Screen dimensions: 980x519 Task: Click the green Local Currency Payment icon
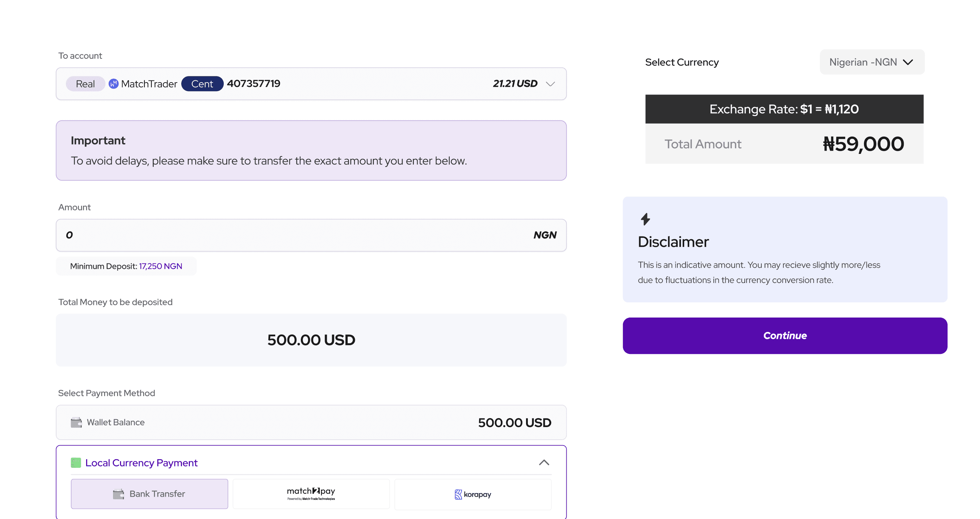(76, 463)
